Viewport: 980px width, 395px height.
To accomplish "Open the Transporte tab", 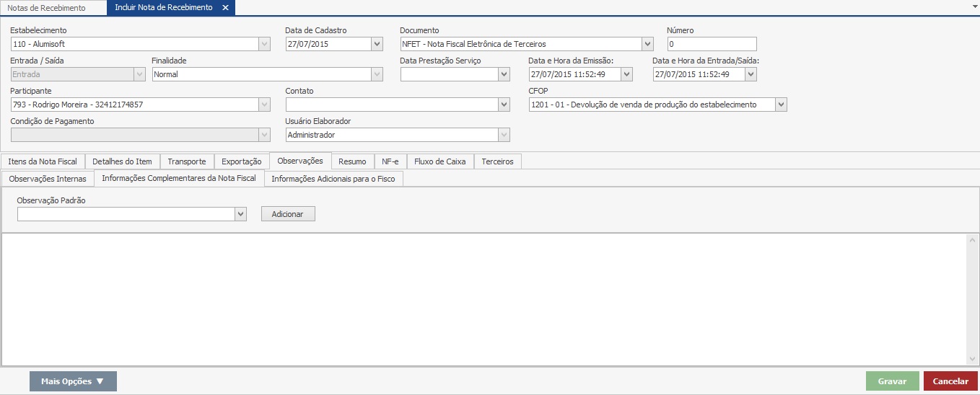I will point(186,161).
